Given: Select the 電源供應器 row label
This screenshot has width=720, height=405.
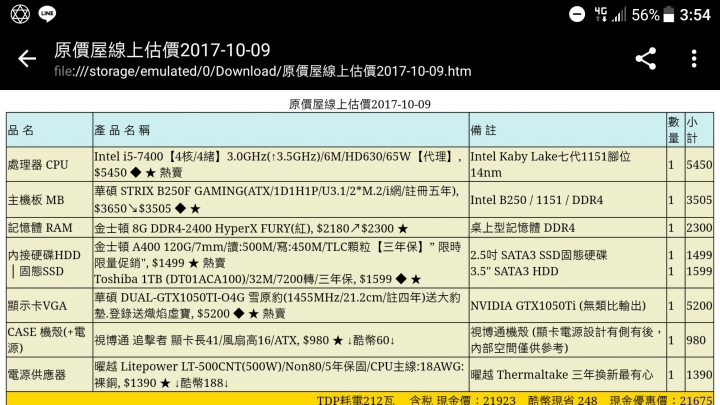Looking at the screenshot, I should coord(37,375).
